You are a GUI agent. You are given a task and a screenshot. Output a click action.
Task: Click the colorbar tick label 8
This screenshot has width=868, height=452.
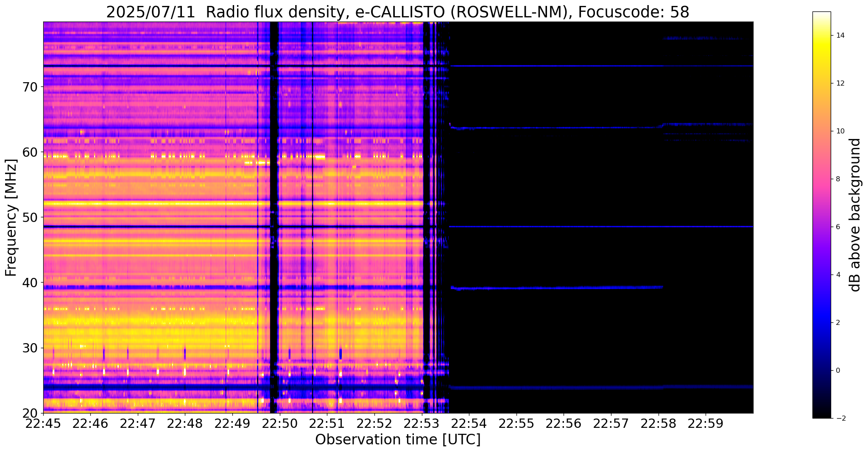(x=837, y=179)
